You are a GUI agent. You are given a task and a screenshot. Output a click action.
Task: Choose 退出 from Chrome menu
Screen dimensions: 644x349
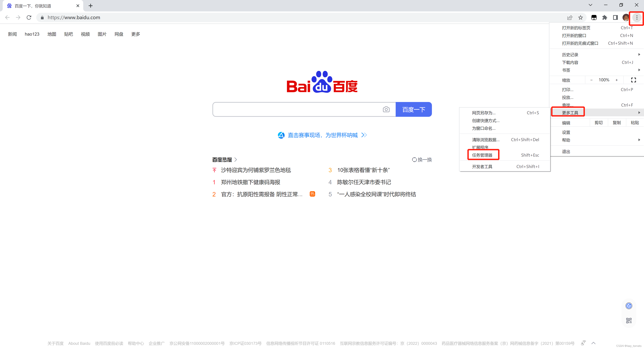tap(597, 151)
